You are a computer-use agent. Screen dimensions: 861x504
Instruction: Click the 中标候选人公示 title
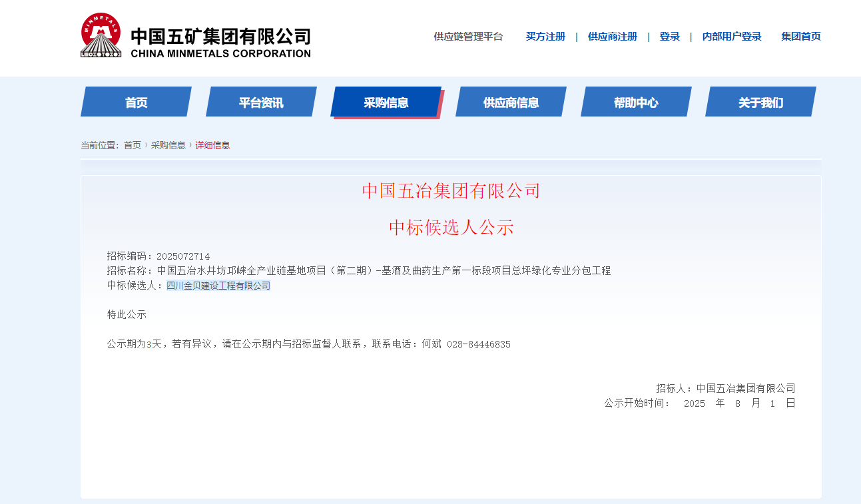tap(451, 228)
